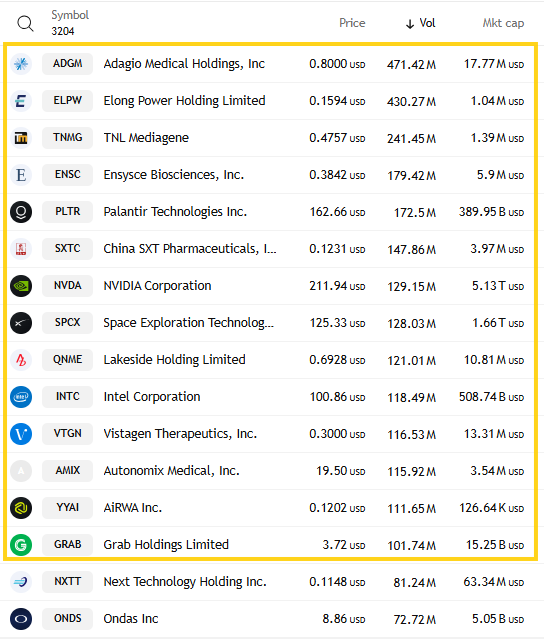544x639 pixels.
Task: Click the 19.50 USD price cell
Action: [341, 471]
